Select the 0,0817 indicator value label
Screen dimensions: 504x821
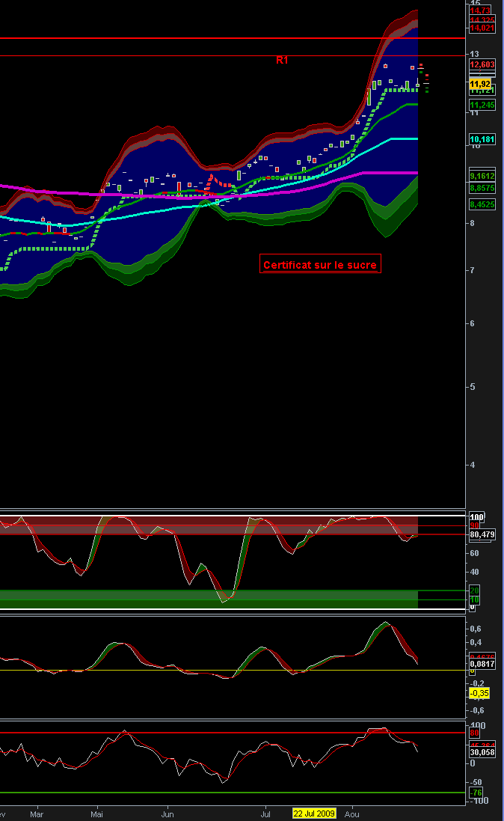click(x=482, y=664)
